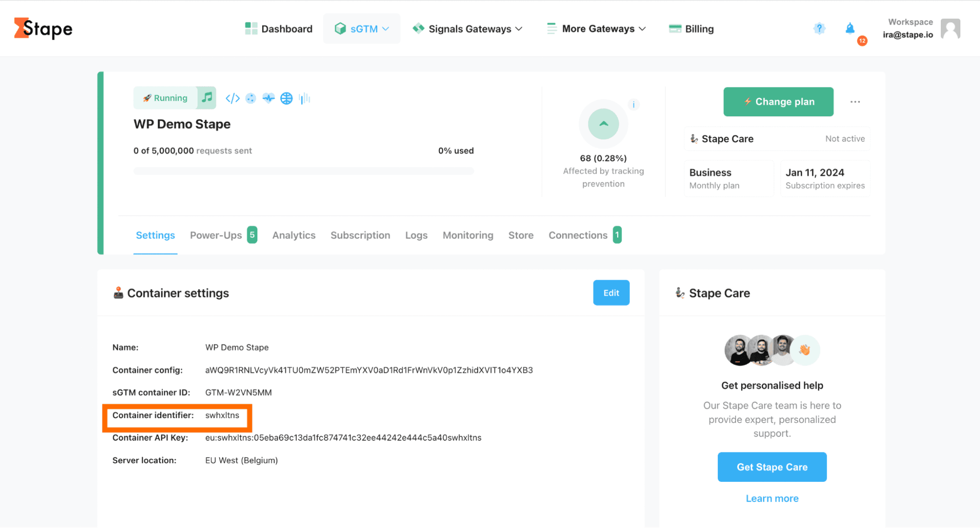Click the Container settings joystick icon
This screenshot has height=528, width=980.
coord(118,293)
